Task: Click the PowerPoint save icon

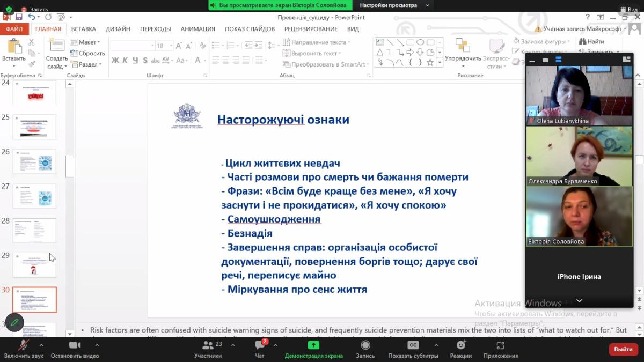Action: click(x=19, y=17)
